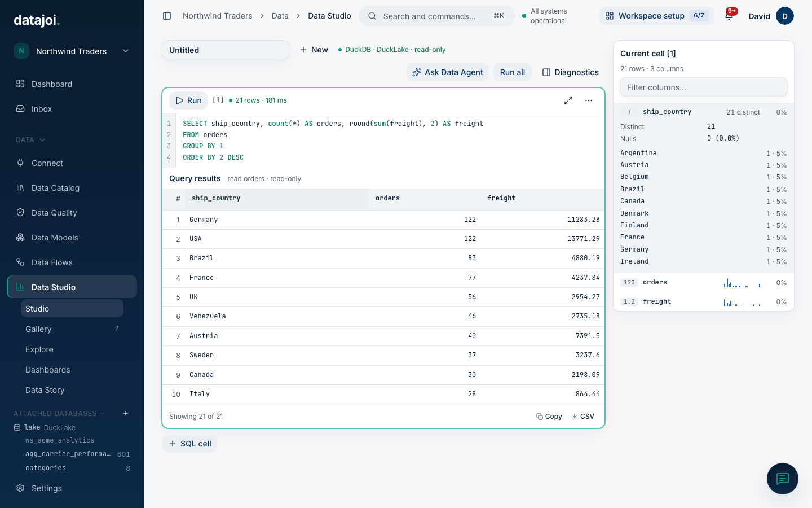The width and height of the screenshot is (812, 508).
Task: Open the Data Catalog page
Action: tap(72, 188)
